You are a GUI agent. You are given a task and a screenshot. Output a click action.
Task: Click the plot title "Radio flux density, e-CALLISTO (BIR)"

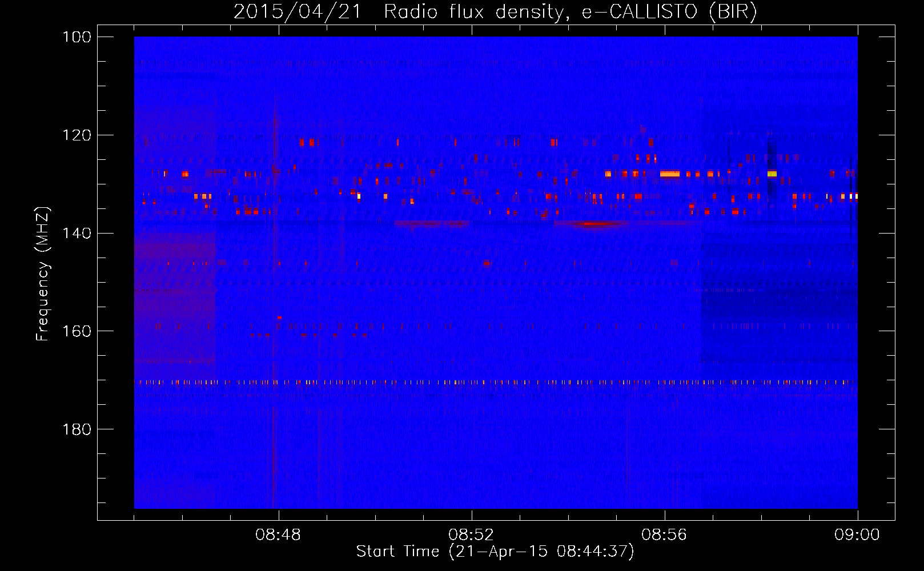click(x=571, y=12)
